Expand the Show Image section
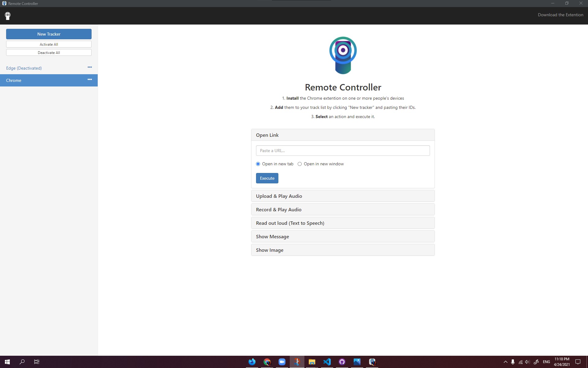The image size is (588, 368). [343, 250]
